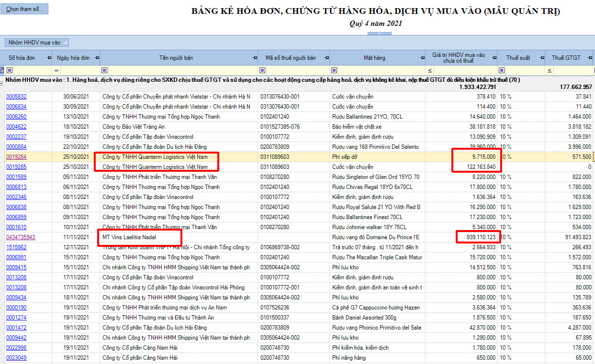The width and height of the screenshot is (595, 364).
Task: Open invoice link 0434735943
Action: (21, 237)
